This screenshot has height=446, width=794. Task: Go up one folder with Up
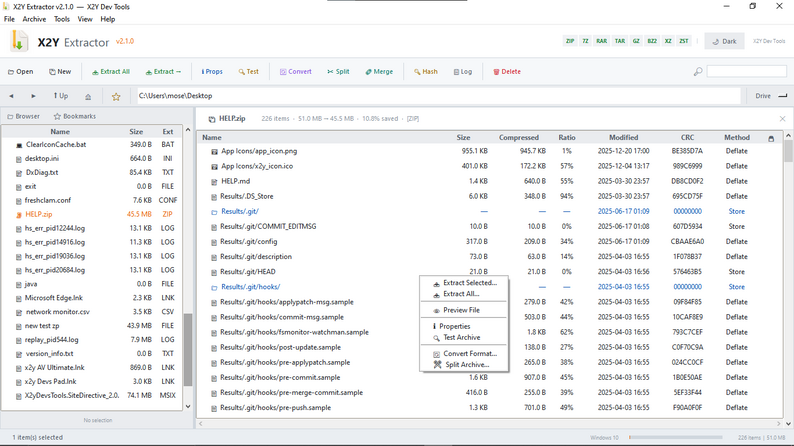[x=60, y=96]
